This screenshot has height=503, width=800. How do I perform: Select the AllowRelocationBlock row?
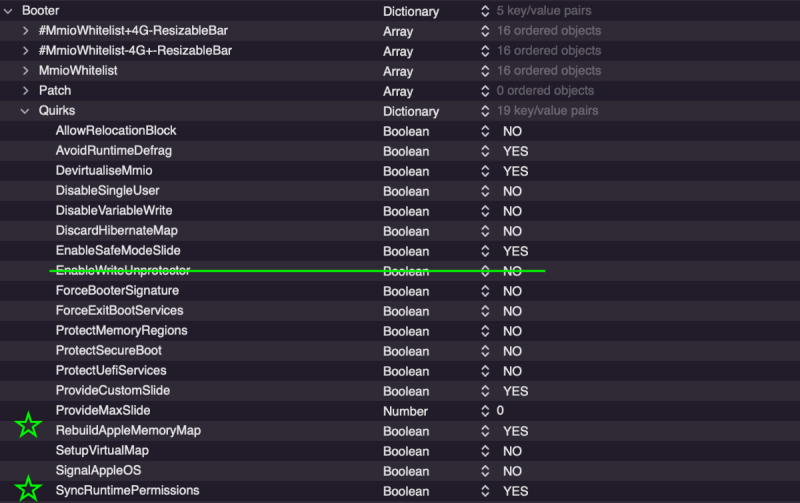click(116, 131)
